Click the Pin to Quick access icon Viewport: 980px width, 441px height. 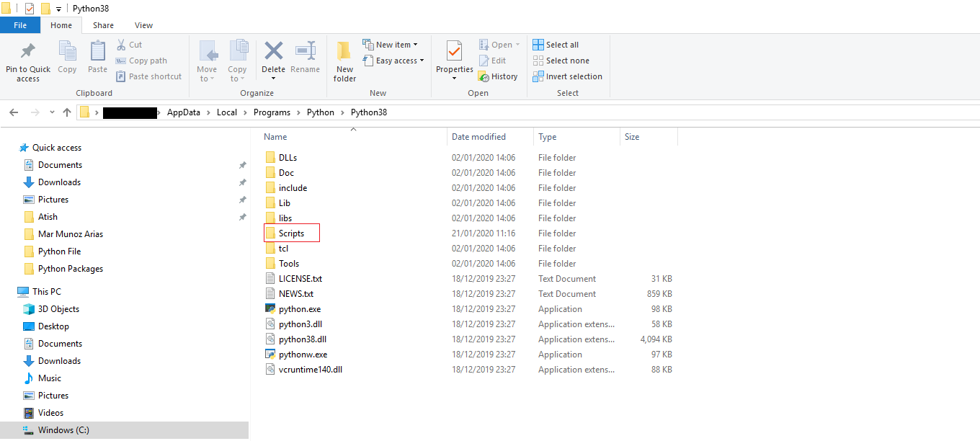[27, 58]
